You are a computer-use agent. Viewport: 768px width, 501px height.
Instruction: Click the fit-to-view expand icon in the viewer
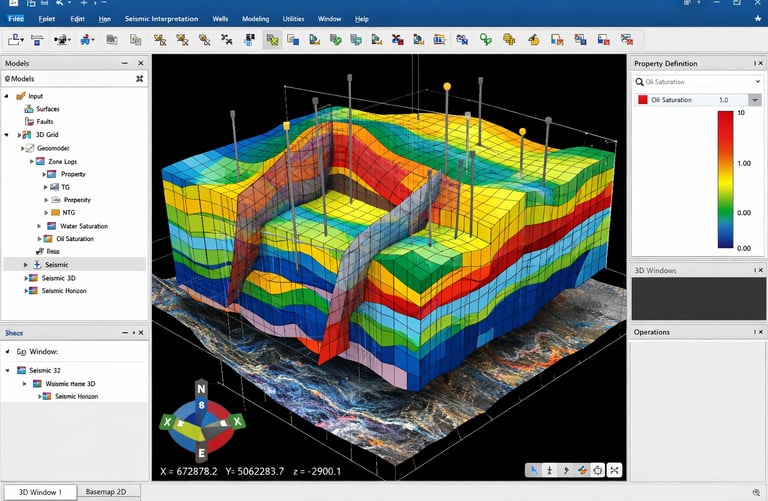614,470
